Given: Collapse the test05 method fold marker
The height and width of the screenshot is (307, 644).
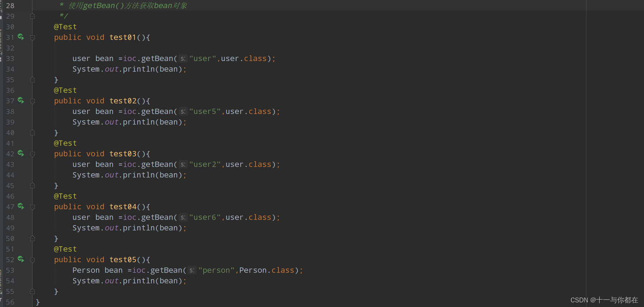Looking at the screenshot, I should pos(32,260).
